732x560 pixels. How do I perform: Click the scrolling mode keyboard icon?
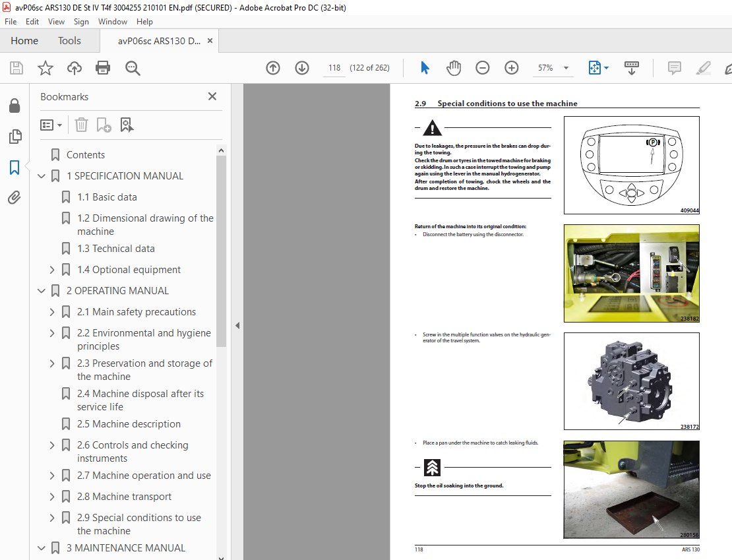[632, 68]
